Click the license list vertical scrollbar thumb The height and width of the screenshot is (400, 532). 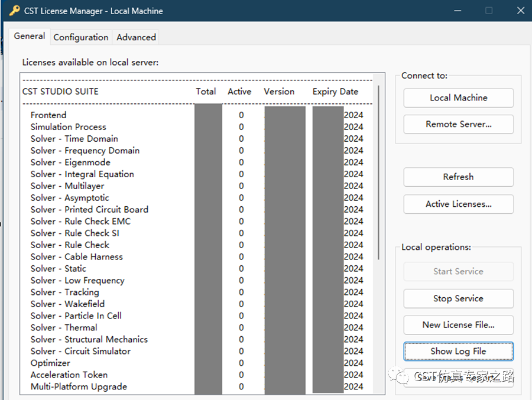click(x=378, y=173)
